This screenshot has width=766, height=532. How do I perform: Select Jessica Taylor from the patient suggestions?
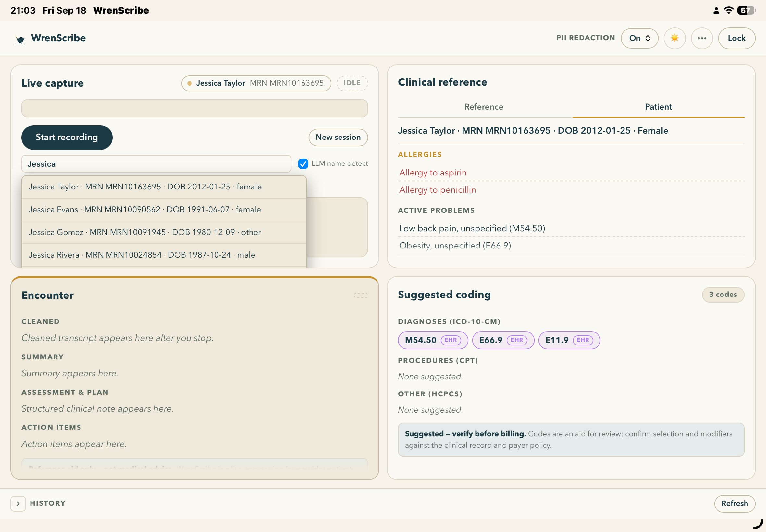point(164,187)
